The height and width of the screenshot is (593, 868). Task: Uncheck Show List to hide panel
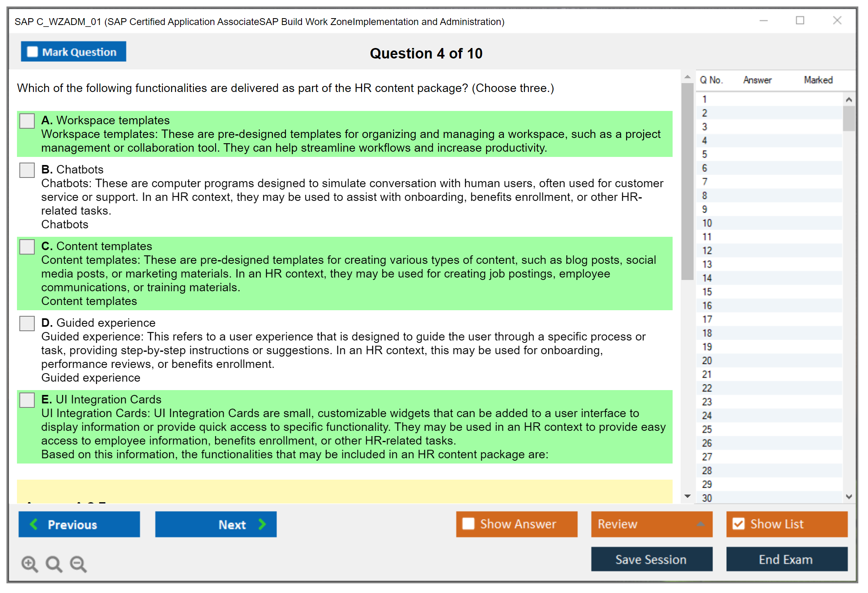738,524
